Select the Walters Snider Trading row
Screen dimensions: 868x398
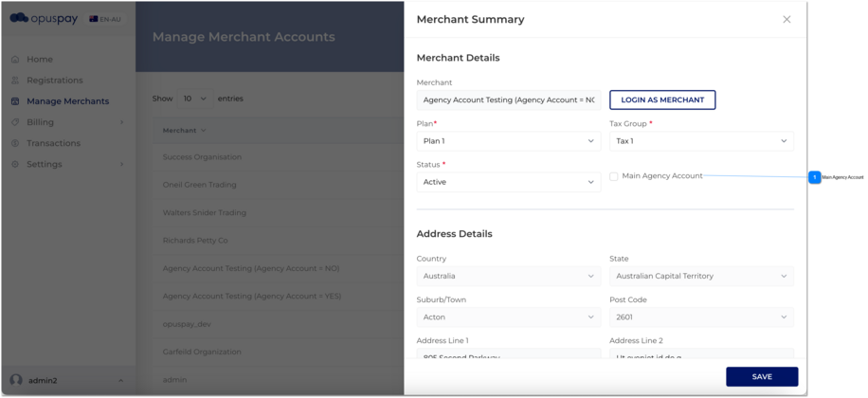(278, 212)
